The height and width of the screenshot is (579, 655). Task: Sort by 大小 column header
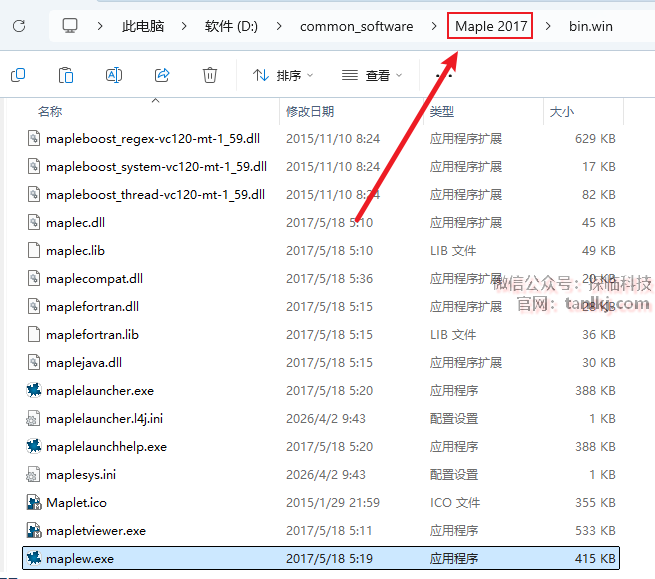[x=562, y=112]
